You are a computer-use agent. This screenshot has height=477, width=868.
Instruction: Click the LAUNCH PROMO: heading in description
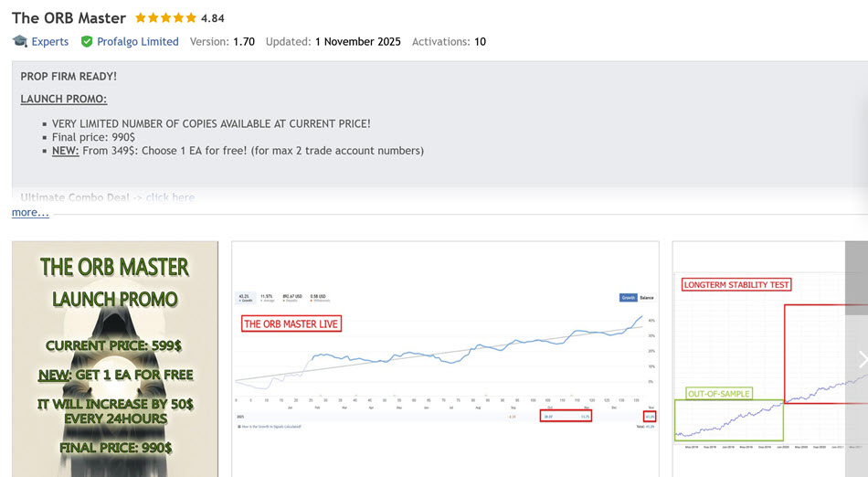tap(63, 99)
